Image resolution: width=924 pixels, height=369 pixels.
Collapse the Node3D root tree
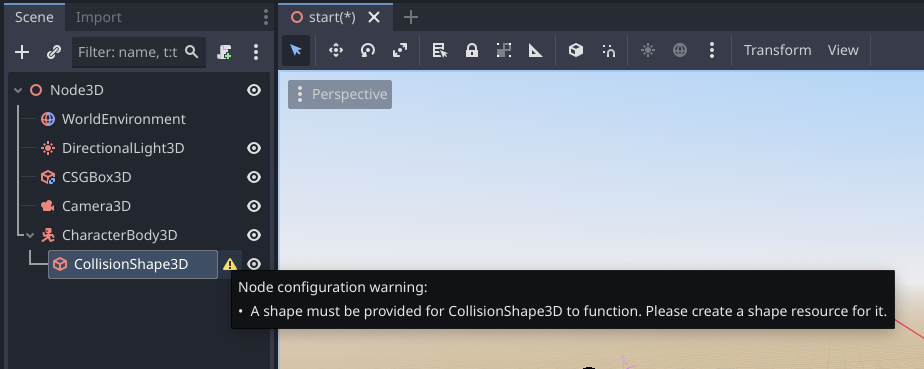(x=18, y=90)
